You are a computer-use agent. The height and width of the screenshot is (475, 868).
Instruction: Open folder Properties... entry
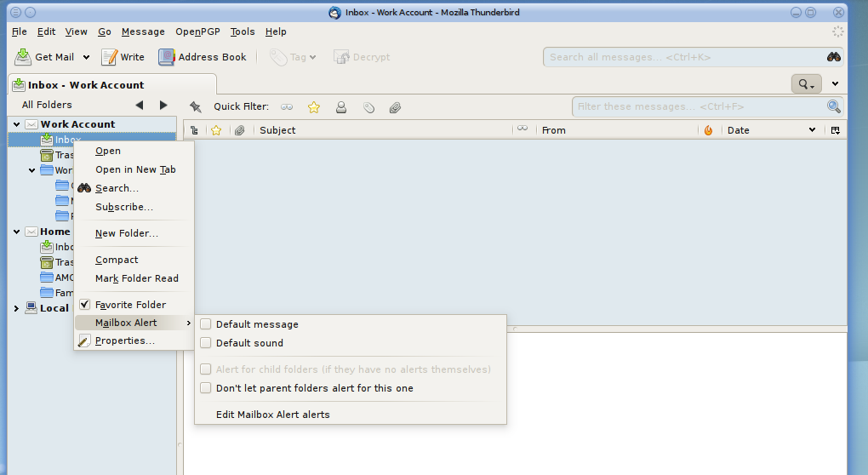point(134,341)
